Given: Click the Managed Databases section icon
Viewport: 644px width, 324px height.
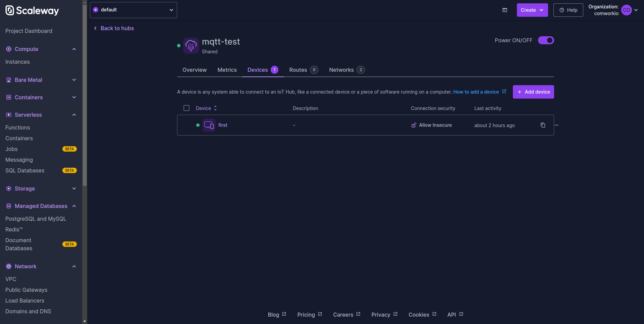Looking at the screenshot, I should click(9, 206).
